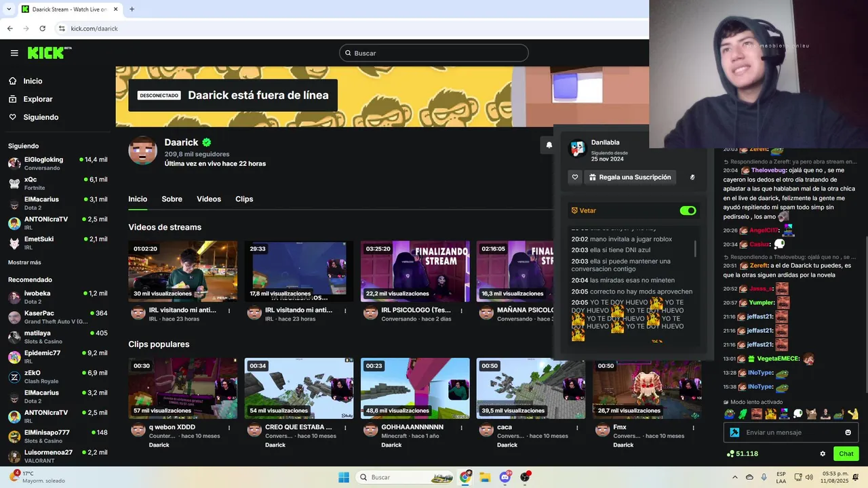Open iwobeka from Recomendado list
868x488 pixels.
[58, 297]
